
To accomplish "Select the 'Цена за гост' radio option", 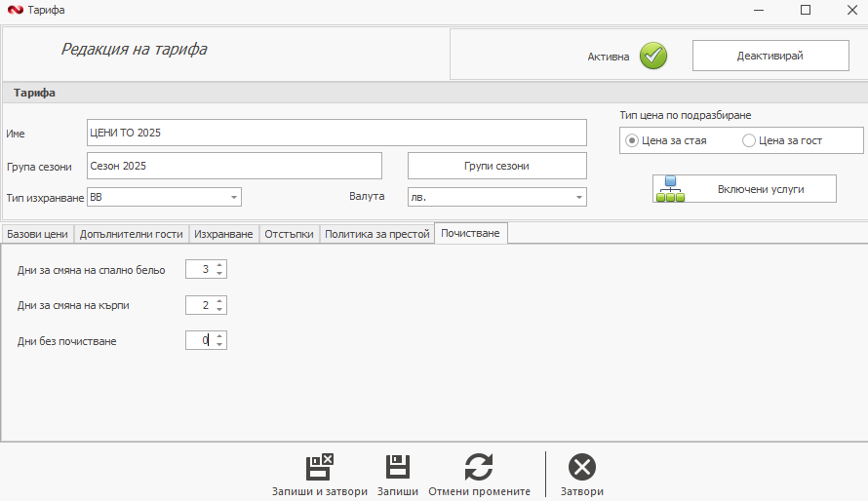I will 749,140.
